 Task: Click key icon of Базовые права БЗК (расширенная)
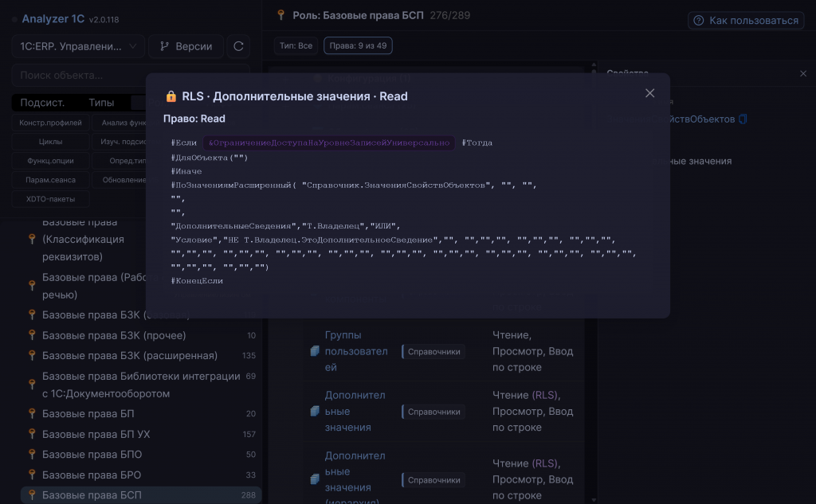pyautogui.click(x=32, y=356)
